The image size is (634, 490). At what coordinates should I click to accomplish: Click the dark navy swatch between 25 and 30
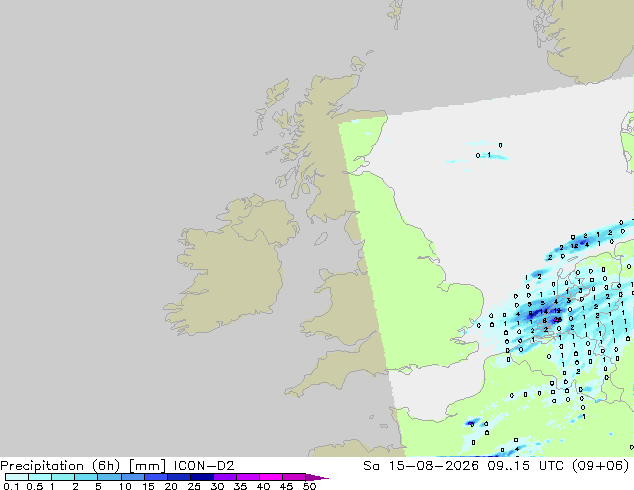[x=201, y=477]
